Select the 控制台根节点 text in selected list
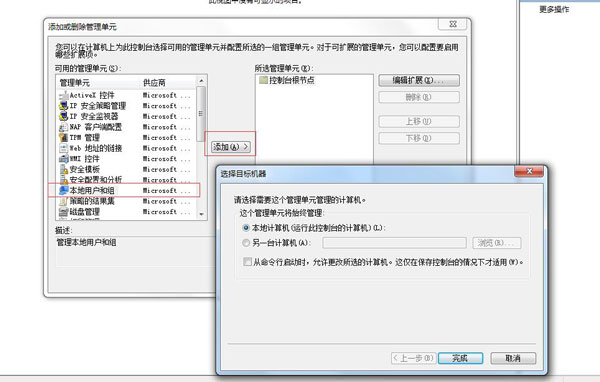The image size is (600, 382). pyautogui.click(x=292, y=80)
